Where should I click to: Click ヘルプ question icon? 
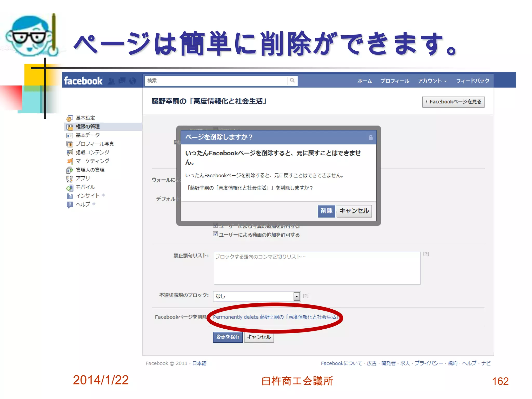pyautogui.click(x=69, y=205)
